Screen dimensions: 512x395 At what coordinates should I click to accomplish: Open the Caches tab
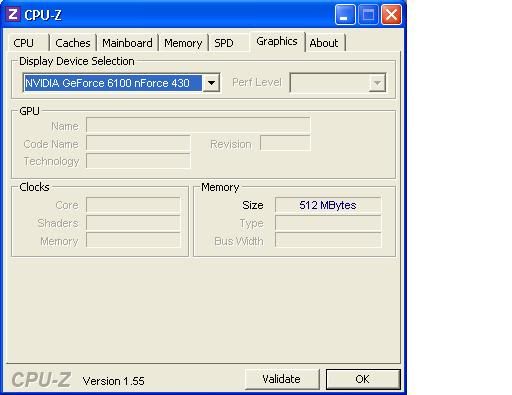point(73,43)
